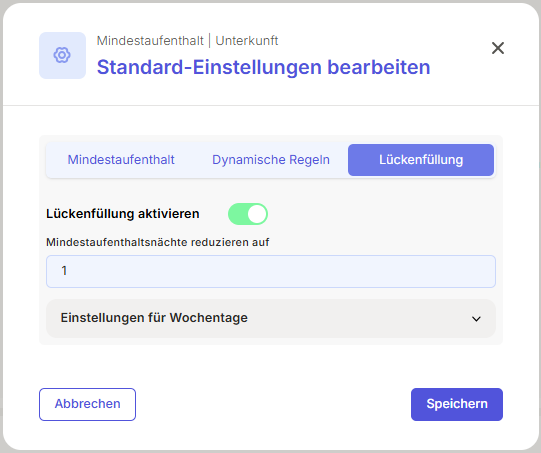
Task: Cancel via the Abbrechen button
Action: click(x=87, y=404)
